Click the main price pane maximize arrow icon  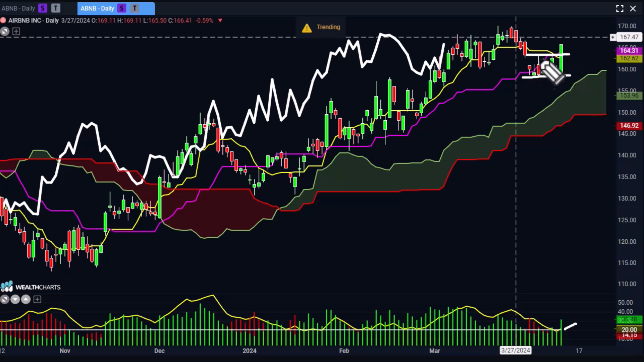pyautogui.click(x=5, y=32)
